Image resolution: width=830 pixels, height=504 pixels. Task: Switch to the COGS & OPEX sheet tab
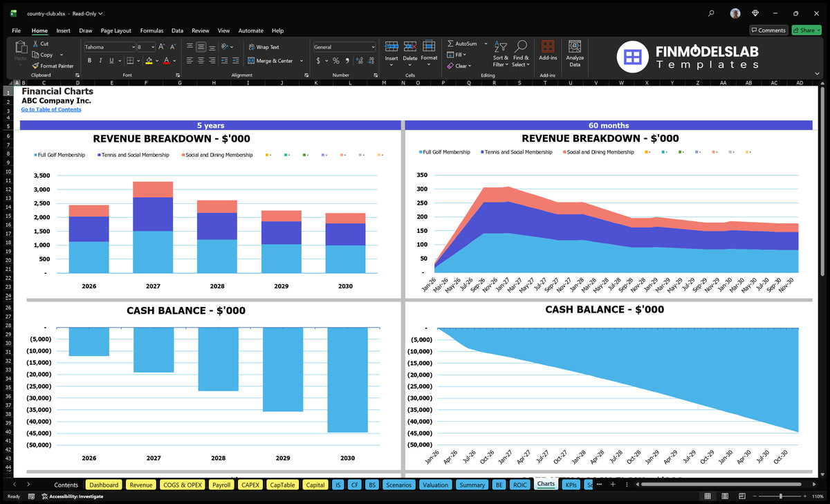(183, 485)
